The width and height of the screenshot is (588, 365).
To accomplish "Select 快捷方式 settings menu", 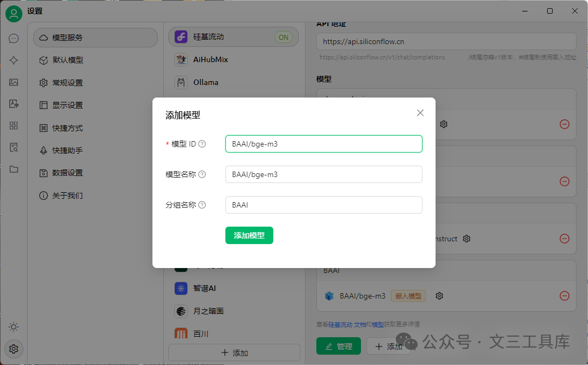I will click(x=96, y=128).
